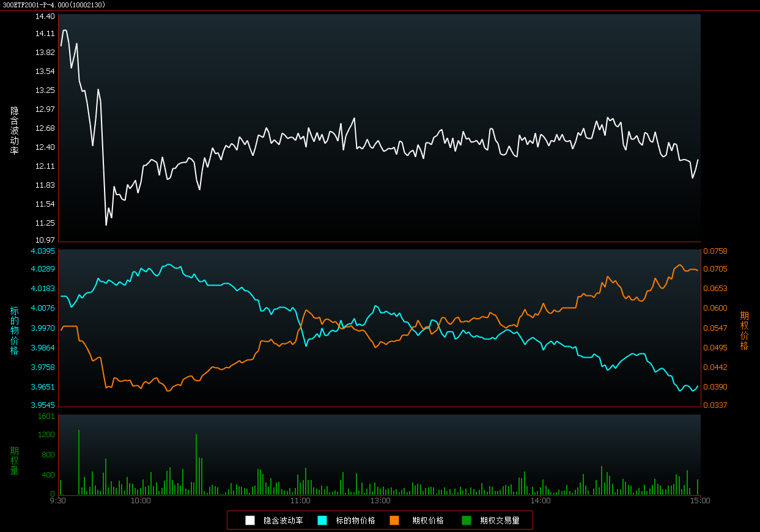
Task: Click the orange 期权价格 legend swatch
Action: click(394, 520)
